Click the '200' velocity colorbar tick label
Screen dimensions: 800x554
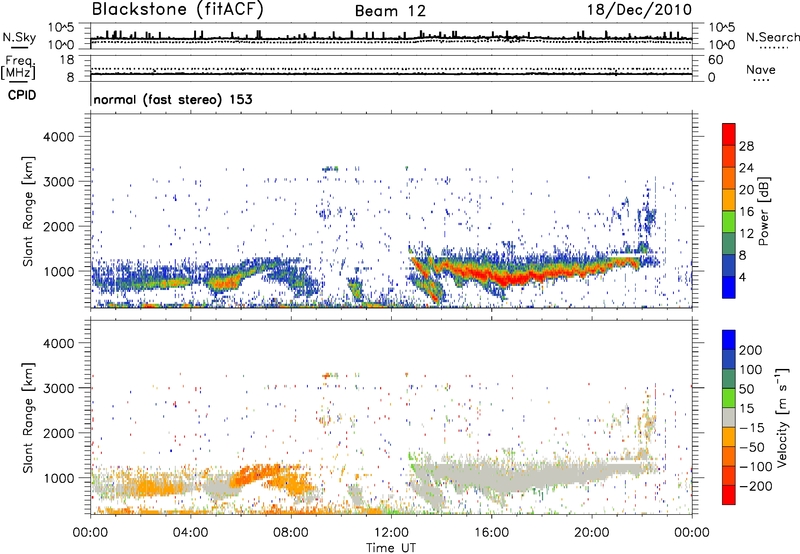(751, 350)
